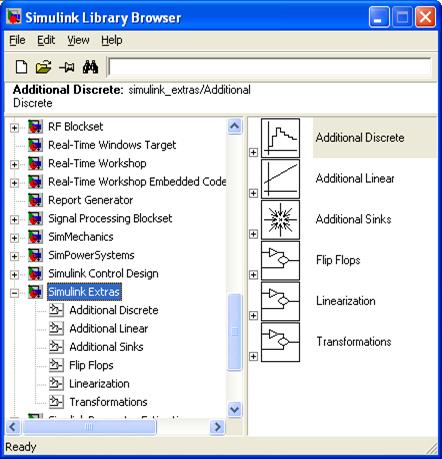Screen dimensions: 442x459
Task: Click the SimMechanics library icon
Action: 35,237
